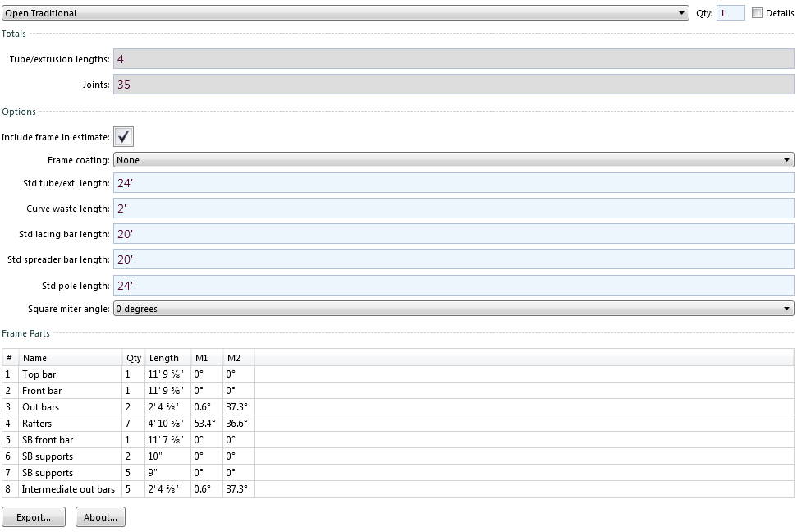Image resolution: width=797 pixels, height=532 pixels.
Task: Click the Rafters quantity 7
Action: [x=127, y=423]
